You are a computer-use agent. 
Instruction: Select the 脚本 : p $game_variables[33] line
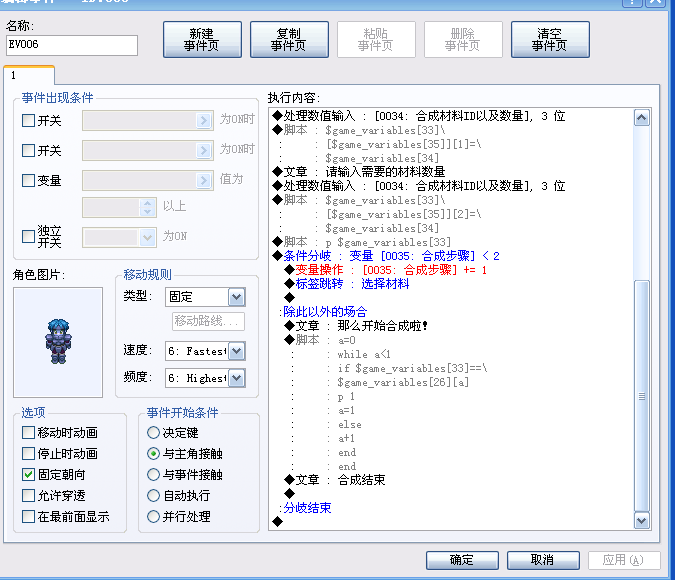(361, 242)
